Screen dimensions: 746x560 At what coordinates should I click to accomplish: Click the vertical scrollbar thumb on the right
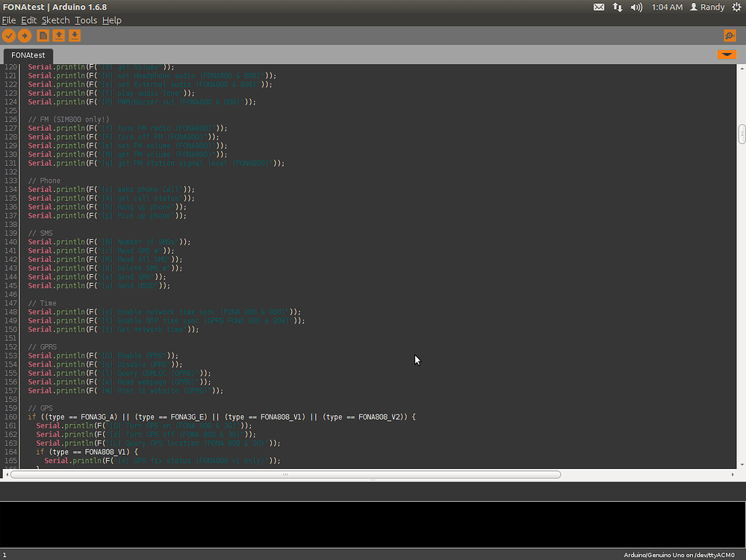740,134
